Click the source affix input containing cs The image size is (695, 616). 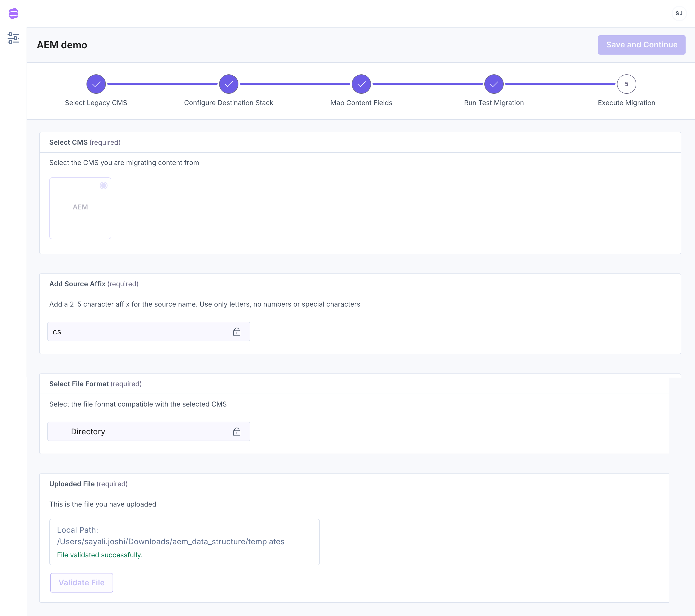pos(136,332)
